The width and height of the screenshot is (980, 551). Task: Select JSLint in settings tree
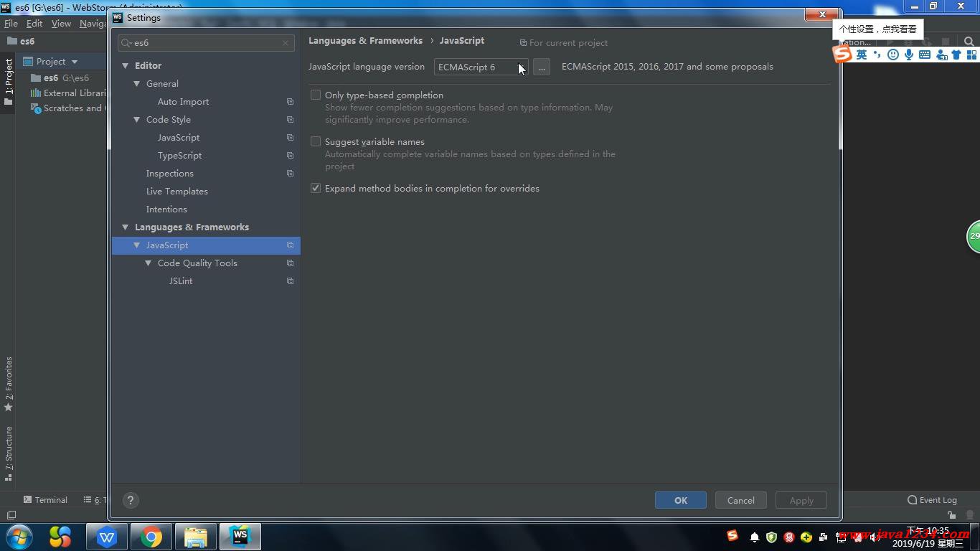click(181, 281)
